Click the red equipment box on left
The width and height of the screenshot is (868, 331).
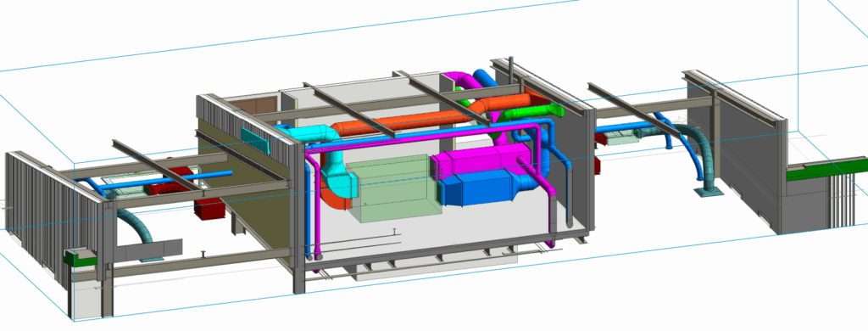(x=209, y=209)
